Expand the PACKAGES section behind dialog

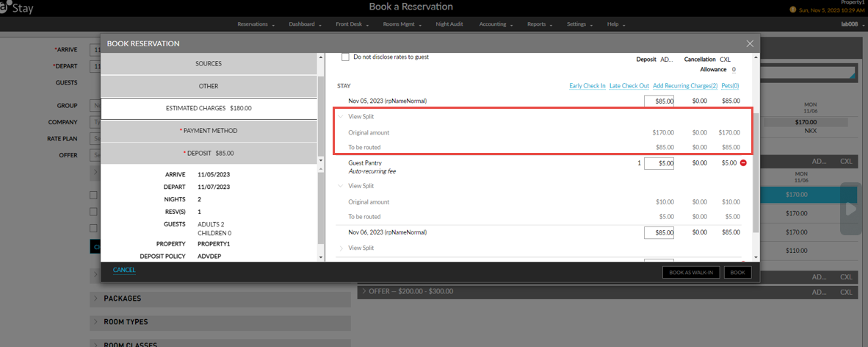220,298
